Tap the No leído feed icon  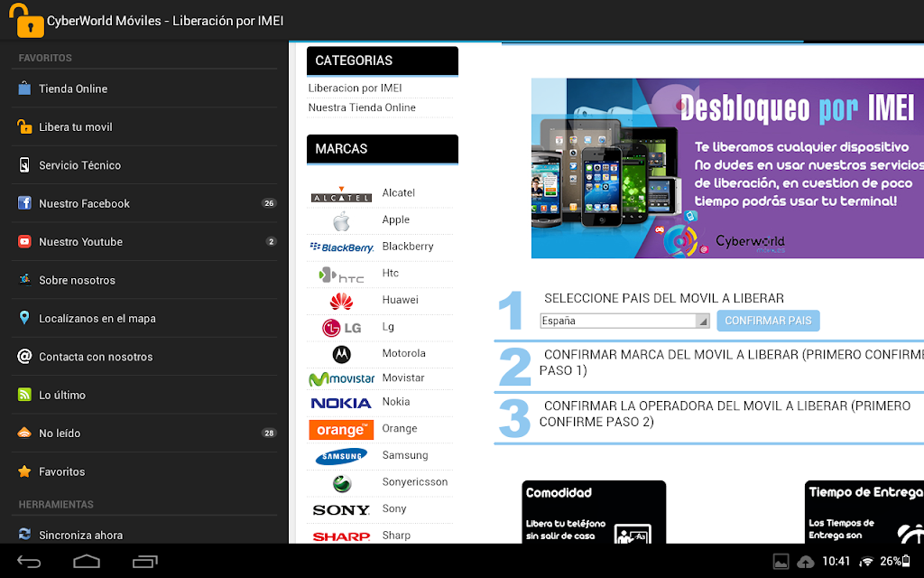[24, 433]
